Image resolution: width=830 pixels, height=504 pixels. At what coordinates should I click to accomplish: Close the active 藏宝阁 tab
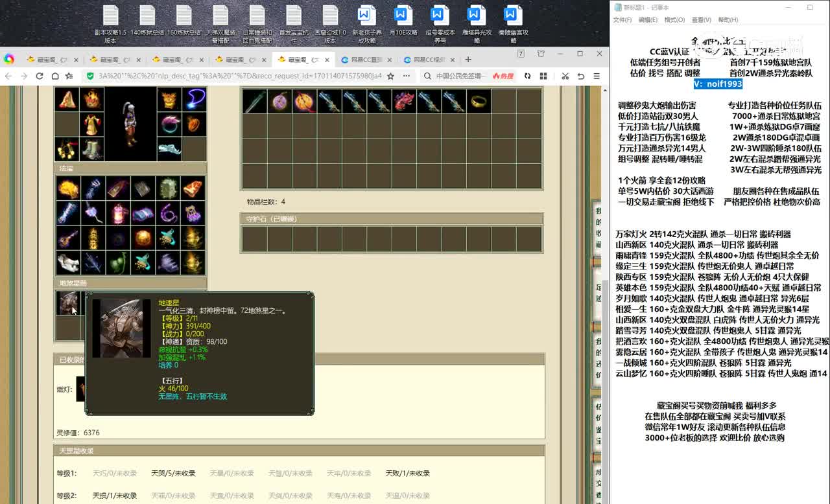(x=327, y=60)
